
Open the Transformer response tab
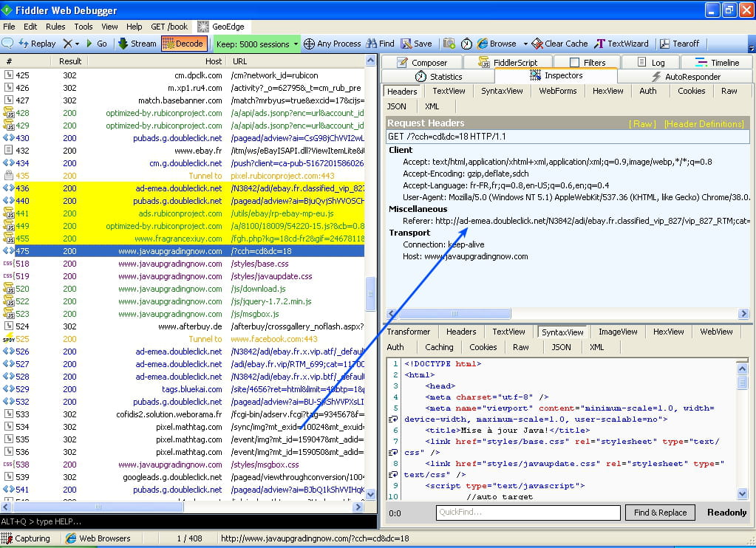click(409, 332)
